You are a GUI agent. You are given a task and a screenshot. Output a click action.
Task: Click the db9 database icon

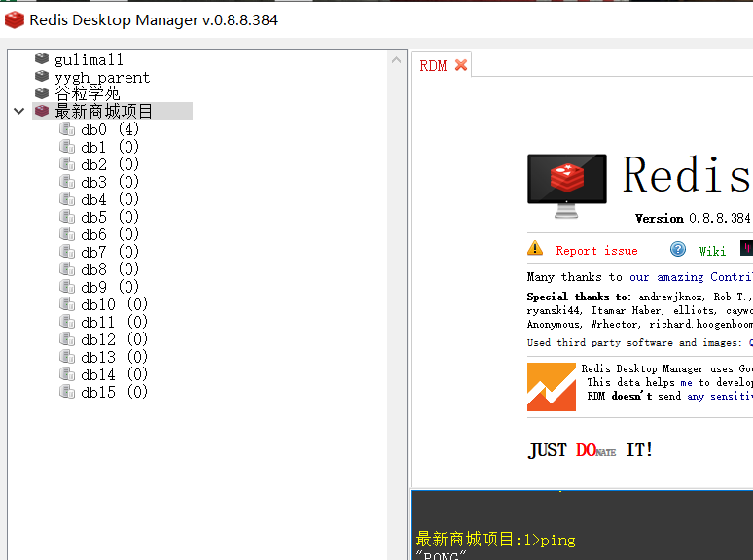point(67,287)
